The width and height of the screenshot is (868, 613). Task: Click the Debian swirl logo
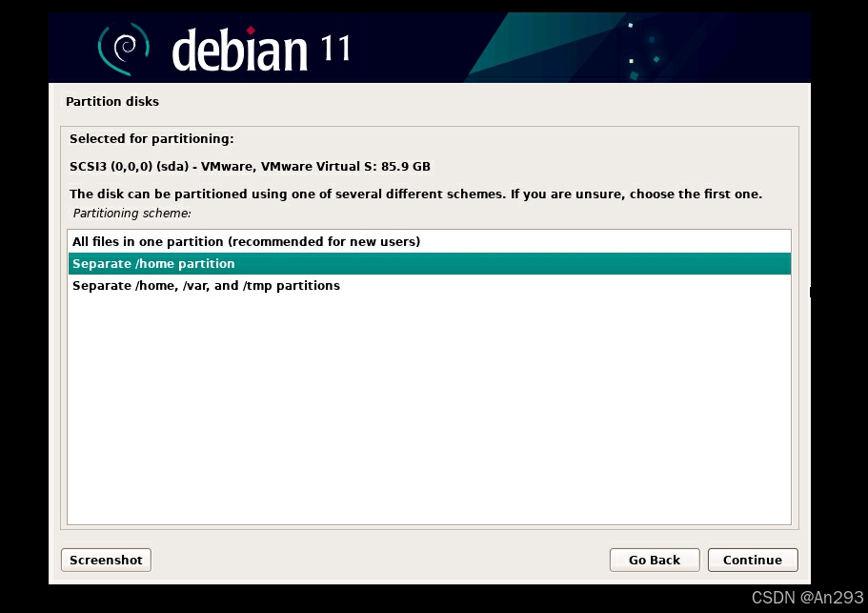124,49
